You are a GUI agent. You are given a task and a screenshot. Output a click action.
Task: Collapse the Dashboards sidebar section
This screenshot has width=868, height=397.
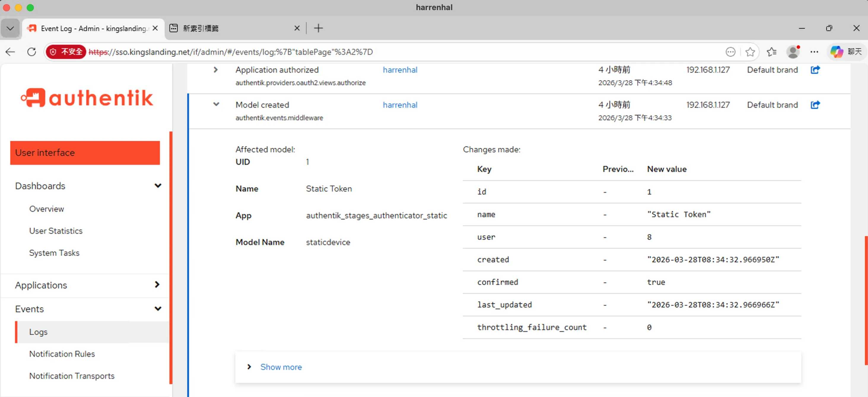158,186
